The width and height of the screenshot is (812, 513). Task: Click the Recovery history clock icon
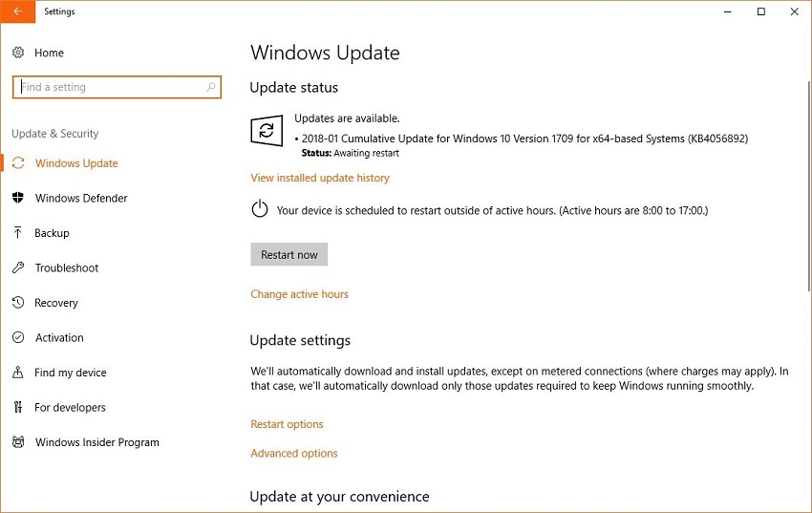pos(18,303)
